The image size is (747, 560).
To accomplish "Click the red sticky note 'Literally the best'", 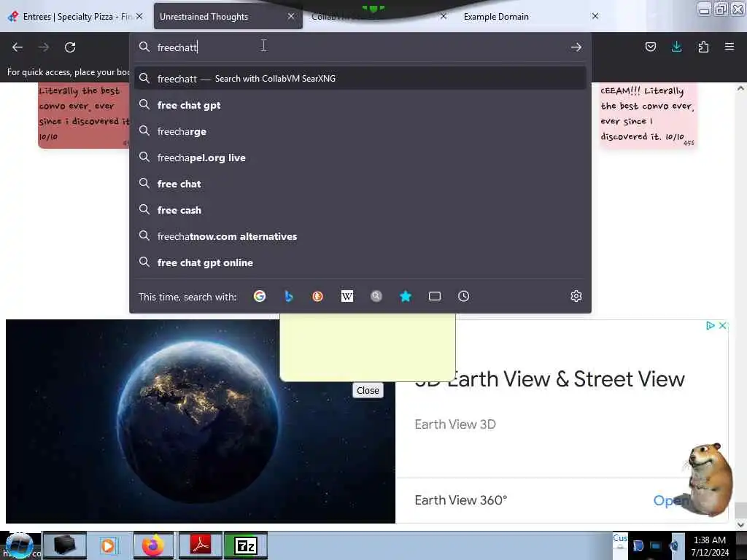I will point(84,114).
